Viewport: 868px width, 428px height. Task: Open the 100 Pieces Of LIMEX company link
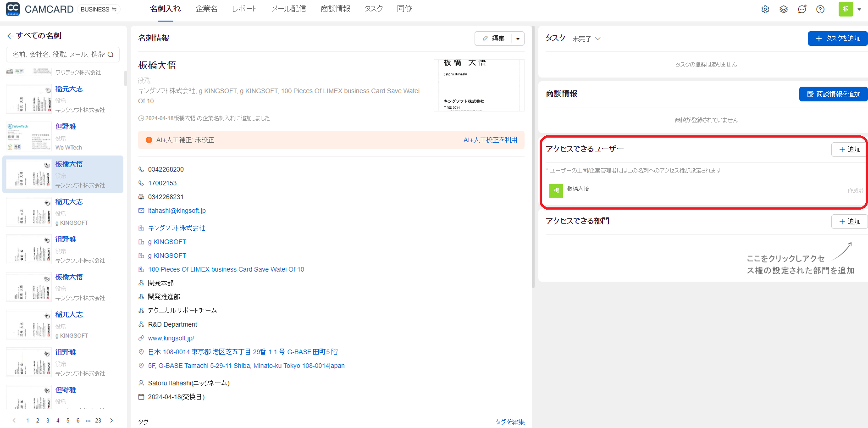tap(226, 269)
